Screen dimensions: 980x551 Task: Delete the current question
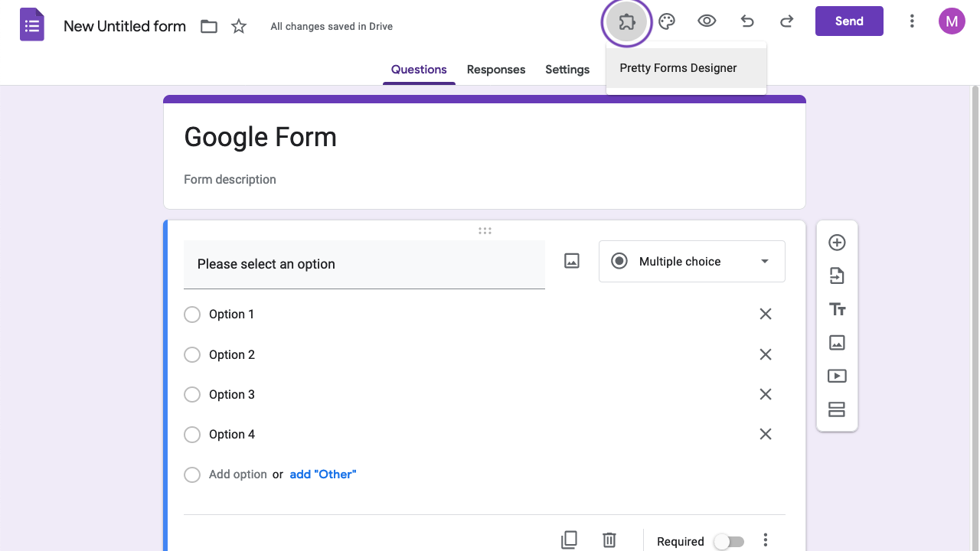click(609, 540)
